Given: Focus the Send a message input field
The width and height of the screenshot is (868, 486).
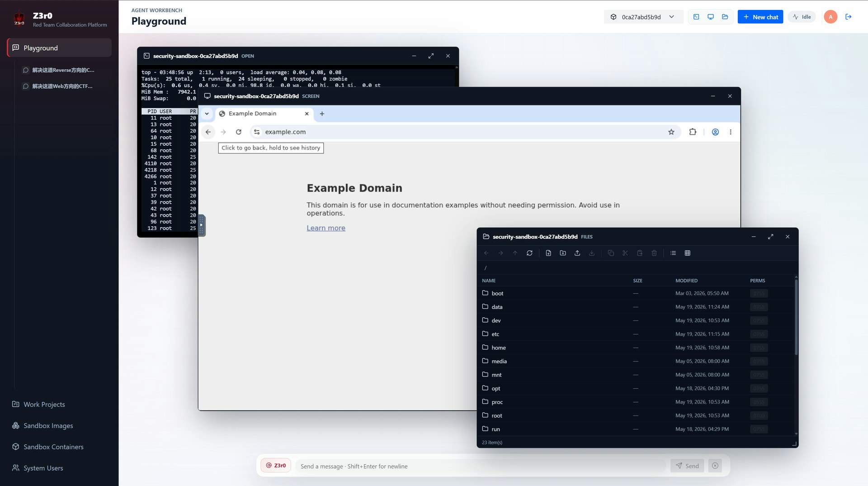Looking at the screenshot, I should 481,466.
